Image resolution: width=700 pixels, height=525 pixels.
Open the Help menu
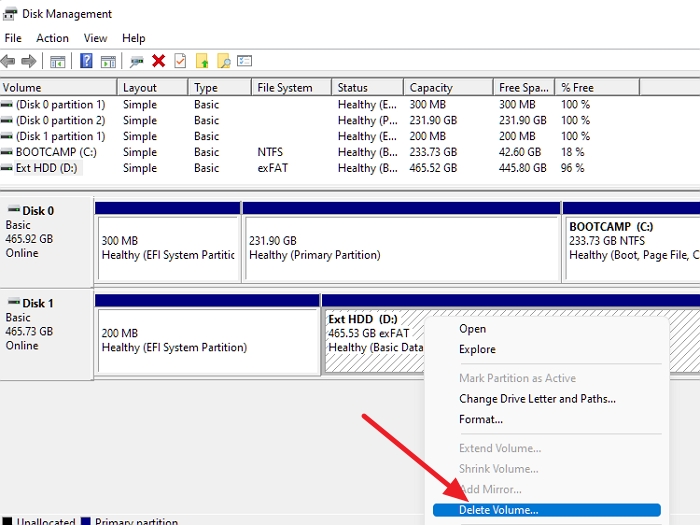(x=133, y=38)
